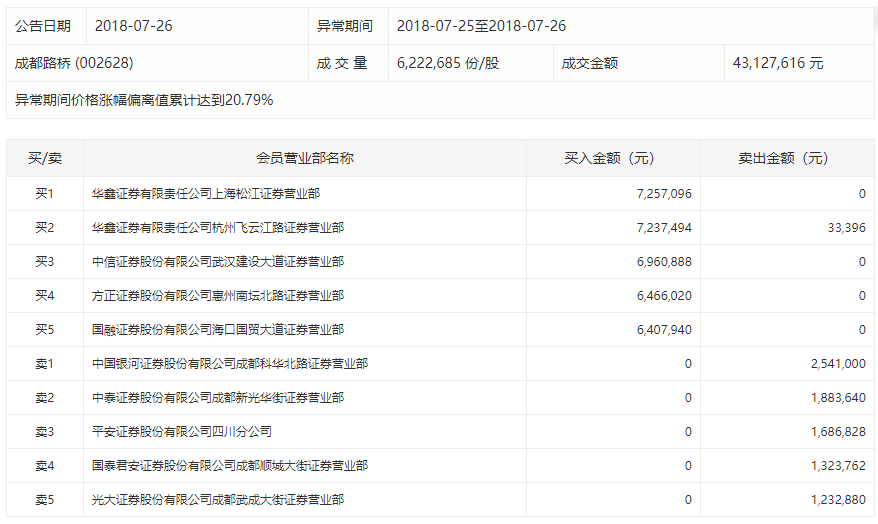Select the 成交金额 value 43,127,616 元
The width and height of the screenshot is (878, 524).
pos(778,63)
